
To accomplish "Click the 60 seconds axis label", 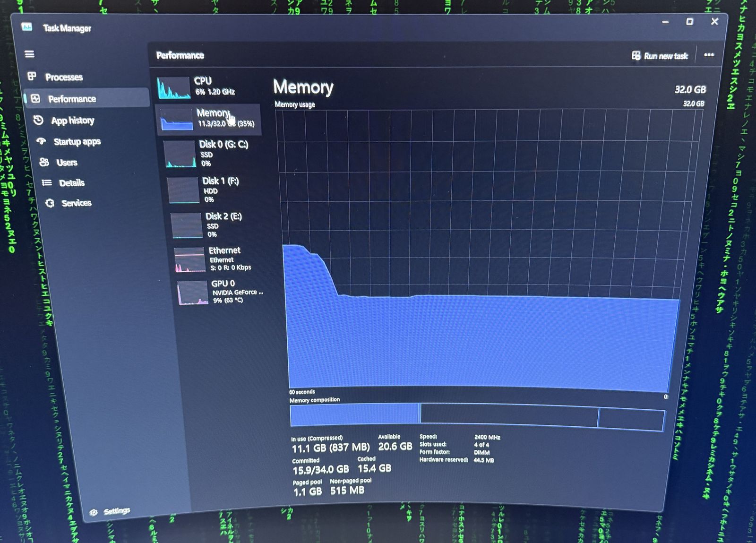I will [302, 392].
